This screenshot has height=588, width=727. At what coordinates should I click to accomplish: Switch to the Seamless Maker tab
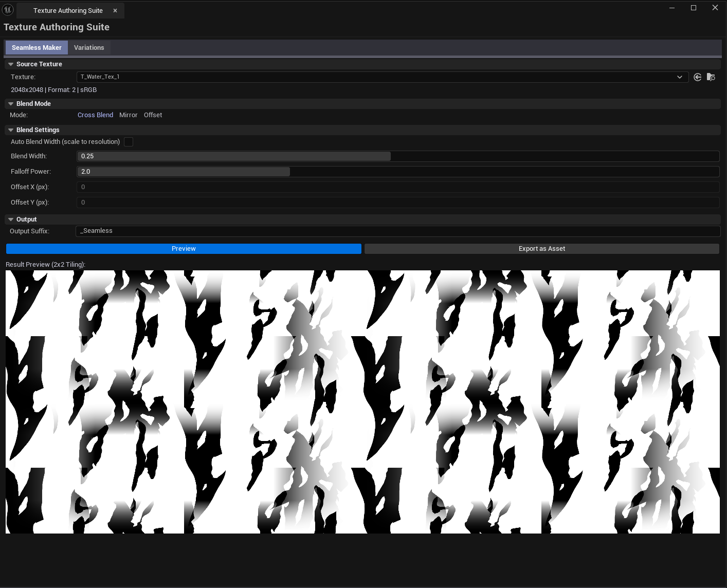coord(37,48)
